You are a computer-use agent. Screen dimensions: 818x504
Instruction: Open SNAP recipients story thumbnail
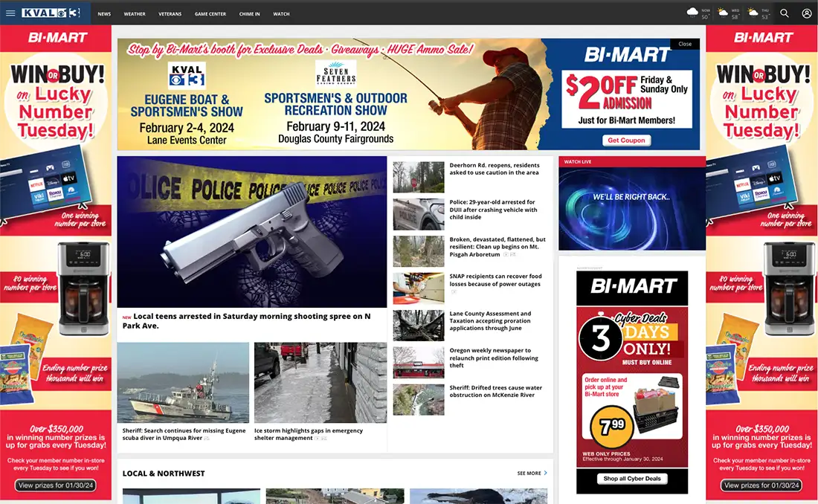[419, 288]
